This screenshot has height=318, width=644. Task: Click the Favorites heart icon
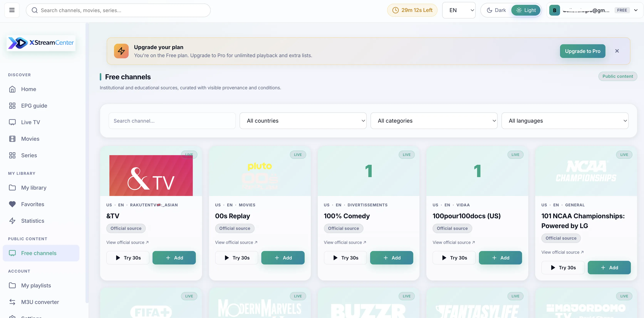point(12,204)
